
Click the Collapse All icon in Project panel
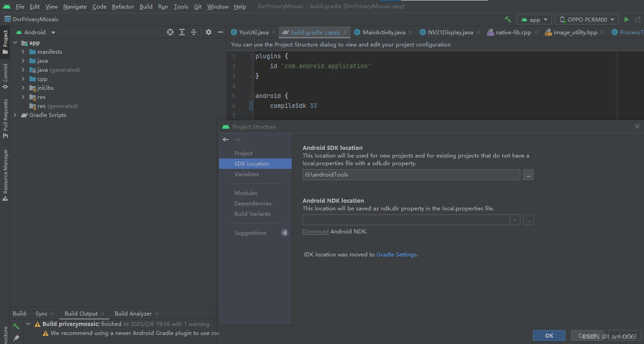pyautogui.click(x=193, y=32)
